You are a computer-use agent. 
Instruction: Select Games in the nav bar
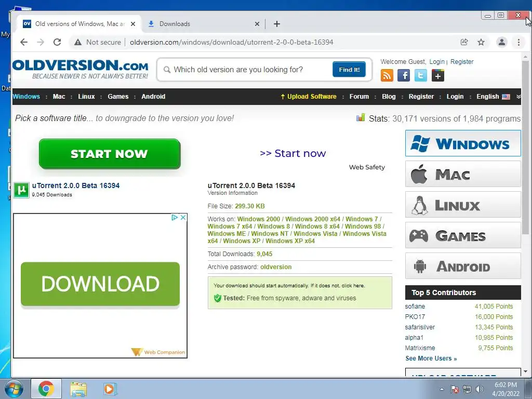[x=118, y=96]
